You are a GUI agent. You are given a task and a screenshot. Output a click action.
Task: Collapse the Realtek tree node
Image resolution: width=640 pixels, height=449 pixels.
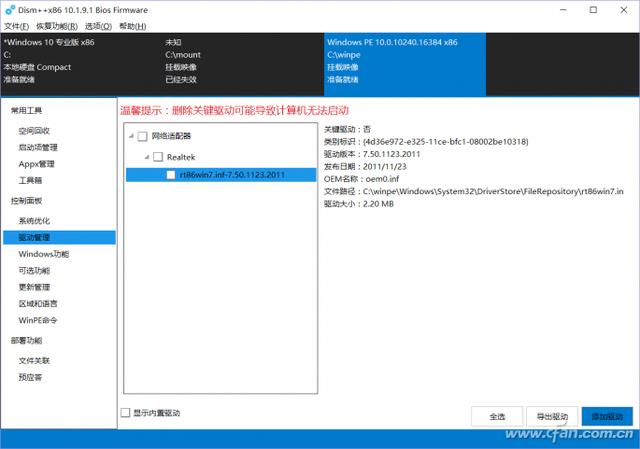pos(147,157)
